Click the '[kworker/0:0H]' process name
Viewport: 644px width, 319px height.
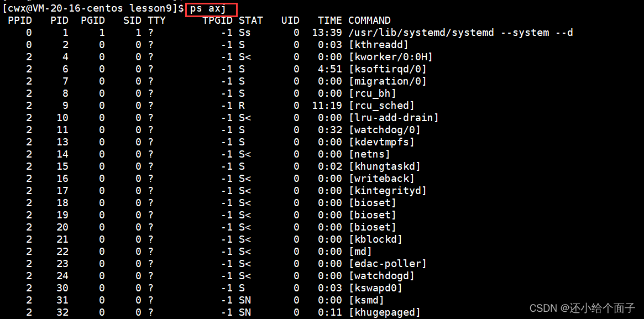click(x=391, y=57)
